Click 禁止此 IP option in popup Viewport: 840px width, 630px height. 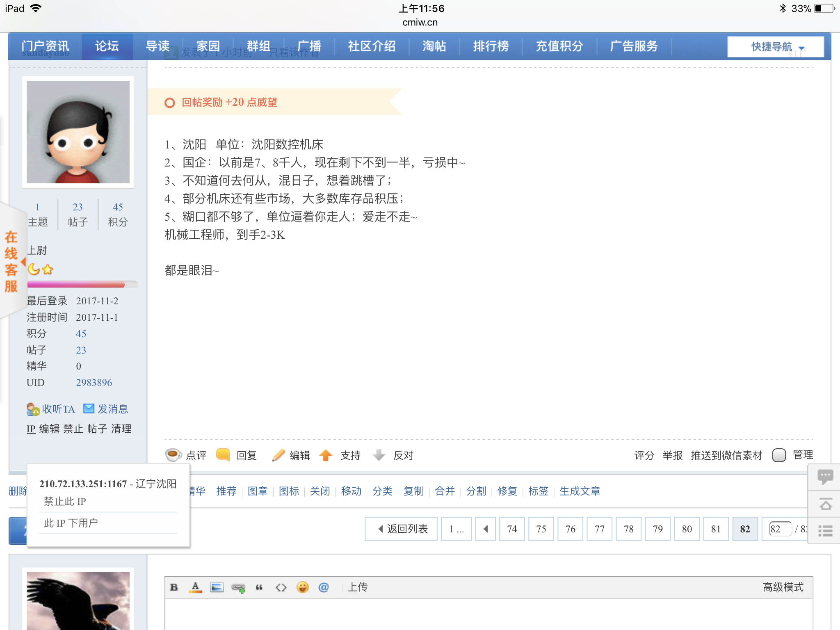tap(65, 501)
